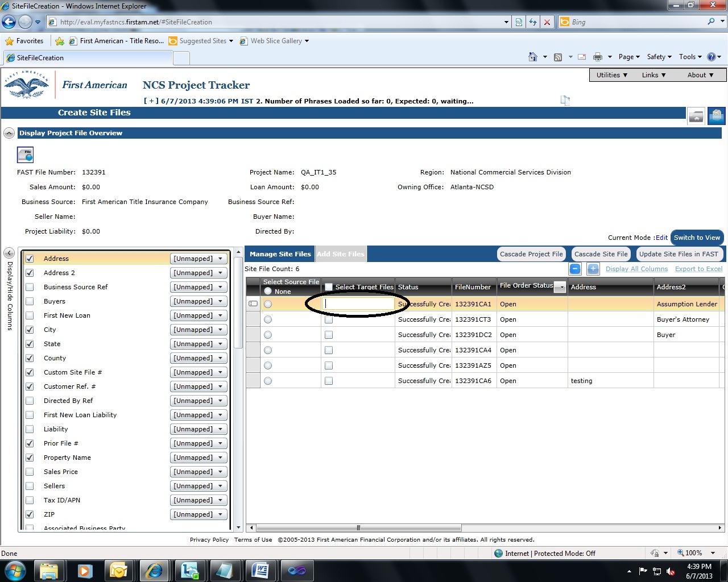Click the project file overview icon
Image resolution: width=728 pixels, height=582 pixels.
[x=25, y=155]
